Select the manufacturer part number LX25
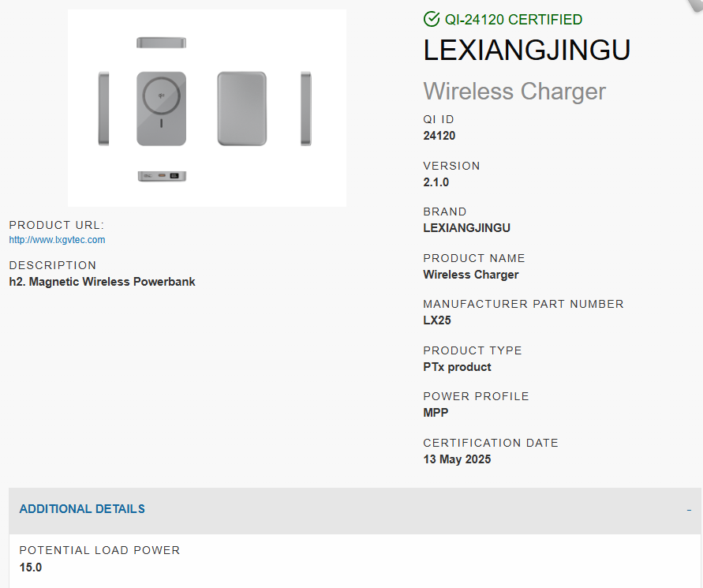 (x=436, y=320)
